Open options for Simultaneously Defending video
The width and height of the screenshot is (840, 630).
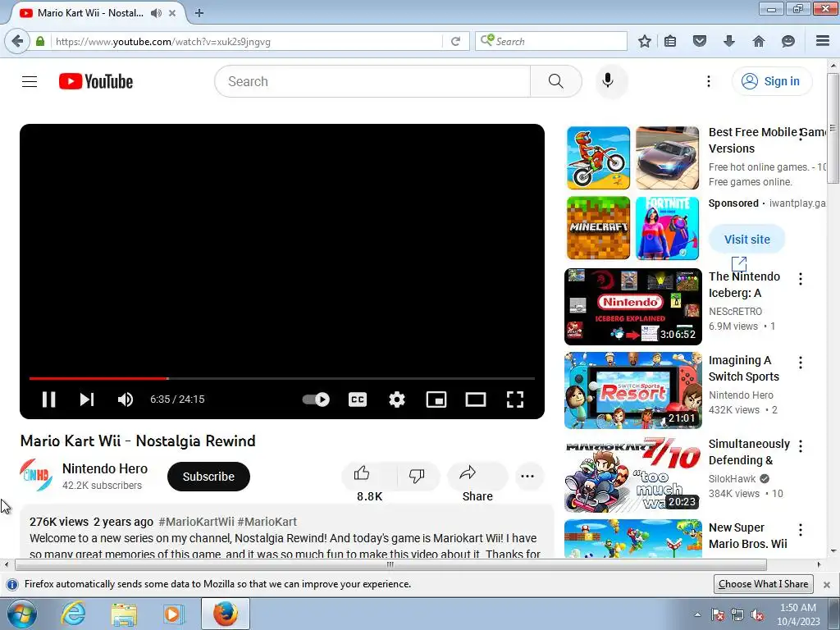point(801,446)
